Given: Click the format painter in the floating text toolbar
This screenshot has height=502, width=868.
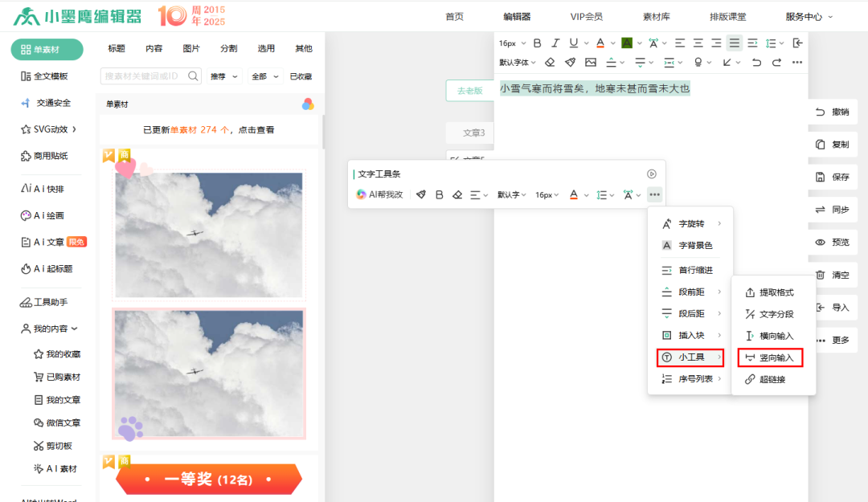Looking at the screenshot, I should (420, 194).
